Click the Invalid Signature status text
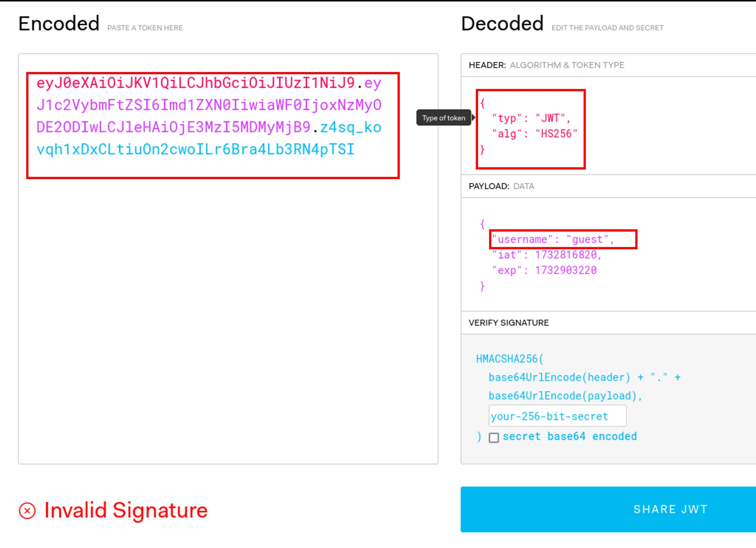Viewport: 756px width, 548px height. coord(126,510)
